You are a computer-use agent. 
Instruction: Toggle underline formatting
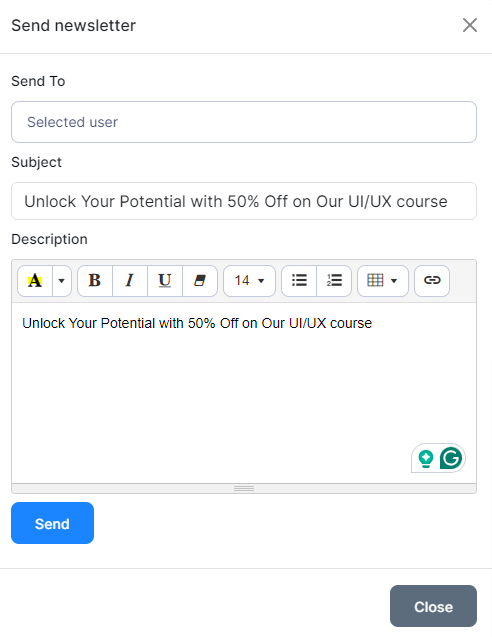point(165,281)
